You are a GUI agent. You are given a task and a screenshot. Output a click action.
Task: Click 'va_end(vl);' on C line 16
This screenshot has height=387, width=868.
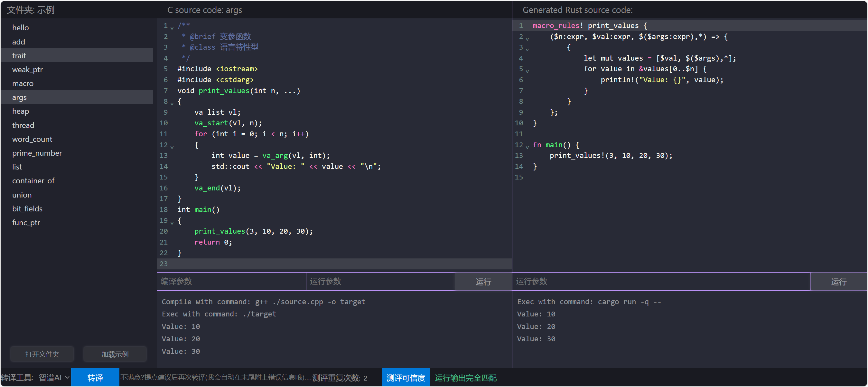[218, 188]
